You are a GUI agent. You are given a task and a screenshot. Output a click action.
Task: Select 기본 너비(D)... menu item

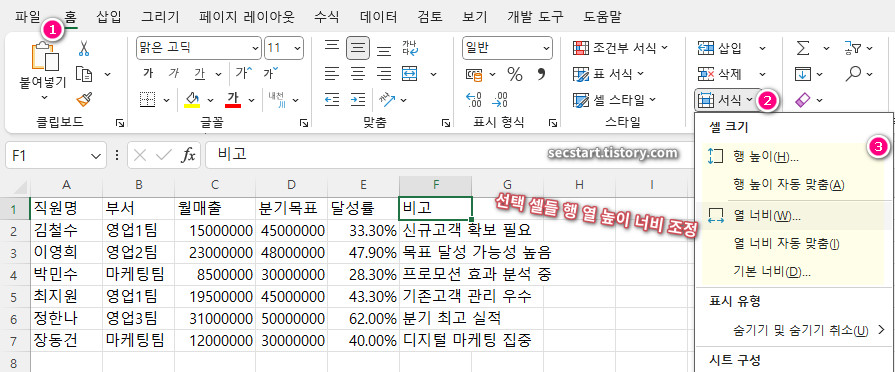pyautogui.click(x=791, y=272)
